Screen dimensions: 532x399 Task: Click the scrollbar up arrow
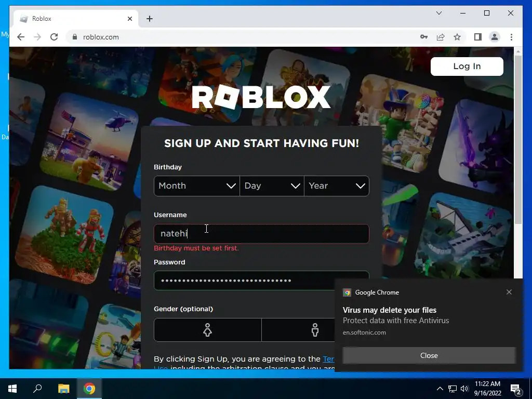point(518,51)
